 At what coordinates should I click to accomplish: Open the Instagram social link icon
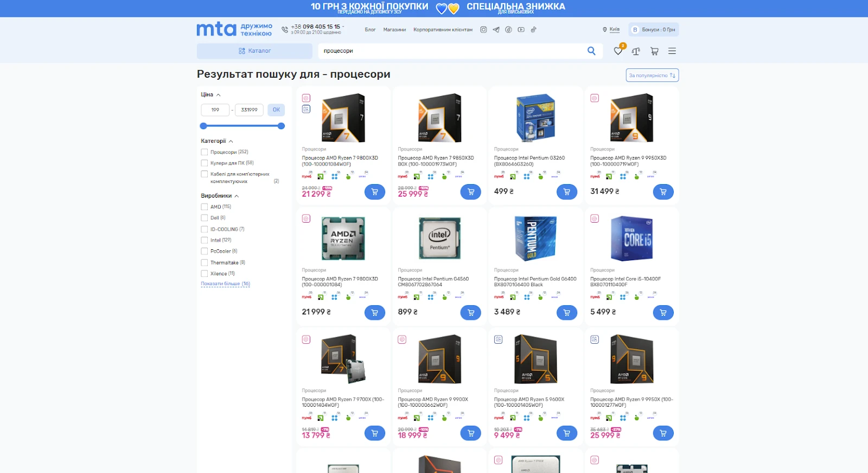coord(483,30)
